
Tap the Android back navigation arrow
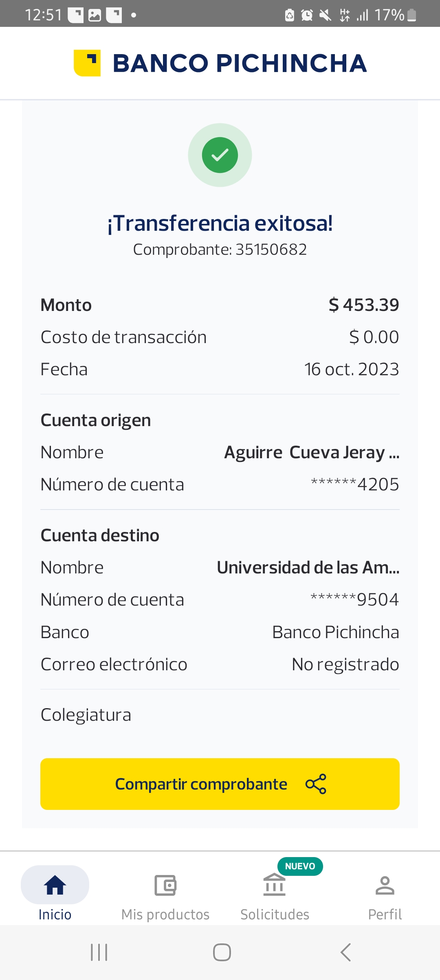[345, 952]
